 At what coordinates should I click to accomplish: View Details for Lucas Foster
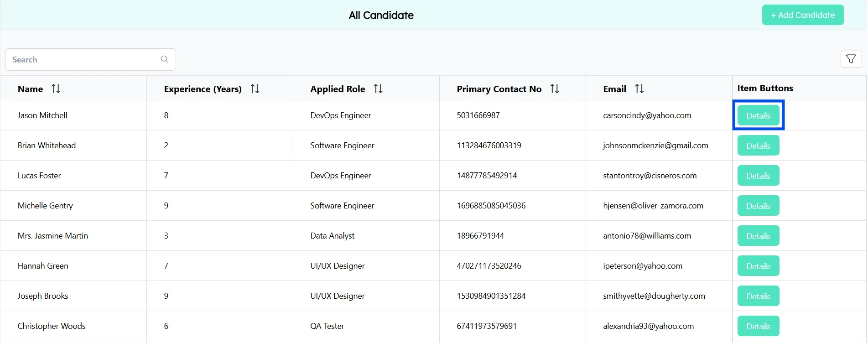pyautogui.click(x=758, y=176)
